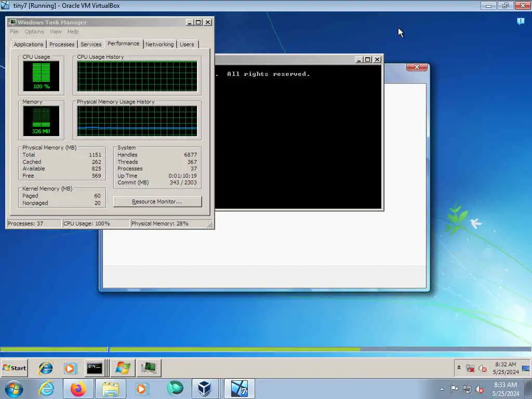
Task: Click Task Manager resize grip corner
Action: [x=210, y=224]
